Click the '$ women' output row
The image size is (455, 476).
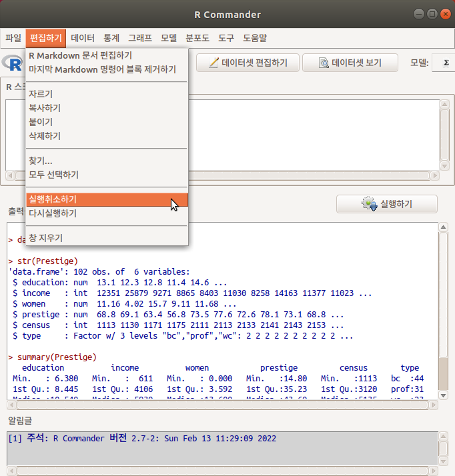click(x=124, y=304)
